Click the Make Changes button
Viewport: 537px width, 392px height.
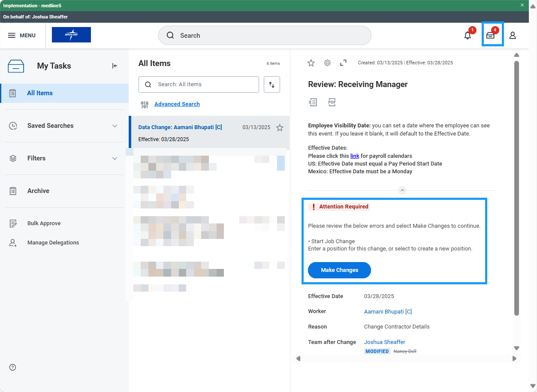[x=339, y=270]
